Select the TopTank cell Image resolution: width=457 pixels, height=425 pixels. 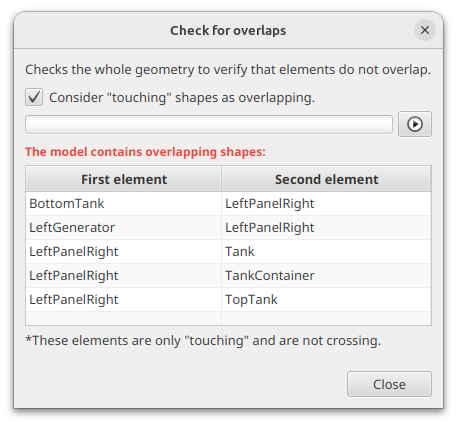(x=326, y=300)
